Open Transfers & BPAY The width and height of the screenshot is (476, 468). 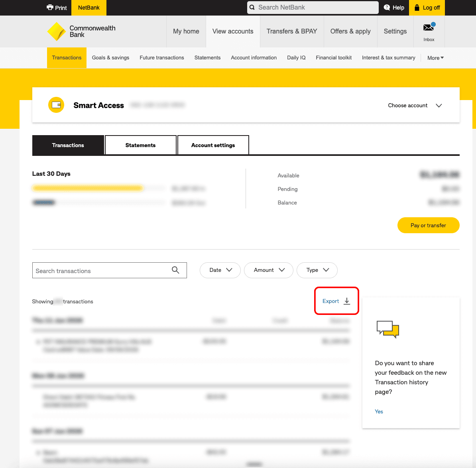coord(292,31)
